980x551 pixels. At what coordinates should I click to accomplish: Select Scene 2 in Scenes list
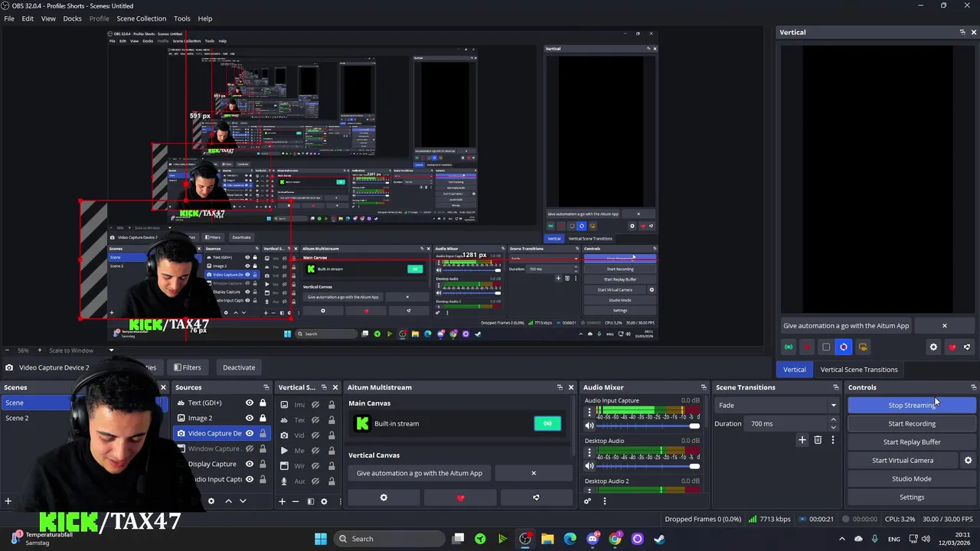pyautogui.click(x=17, y=418)
